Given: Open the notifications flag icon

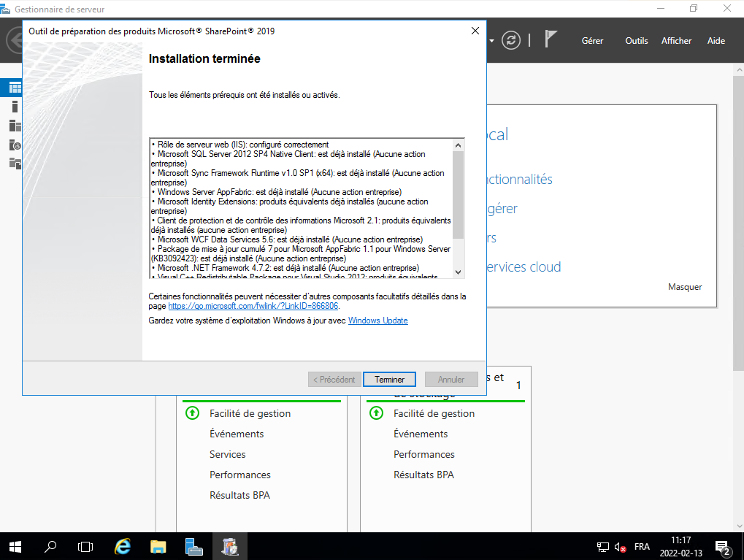Looking at the screenshot, I should click(551, 39).
